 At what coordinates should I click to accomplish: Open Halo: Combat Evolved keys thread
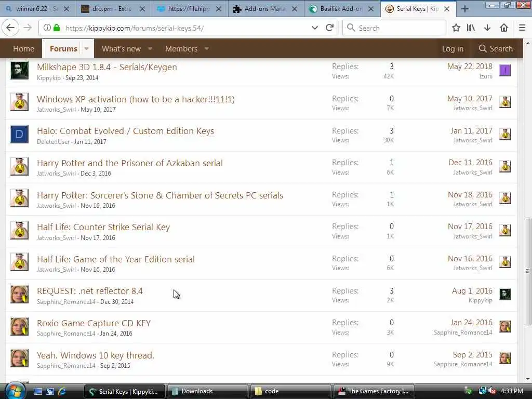[x=126, y=131]
